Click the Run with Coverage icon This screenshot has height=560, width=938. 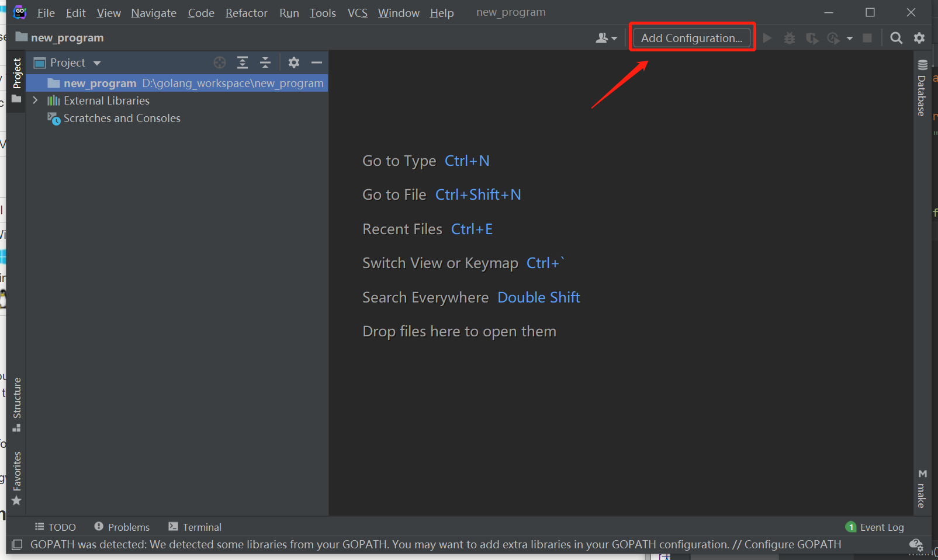pyautogui.click(x=812, y=38)
